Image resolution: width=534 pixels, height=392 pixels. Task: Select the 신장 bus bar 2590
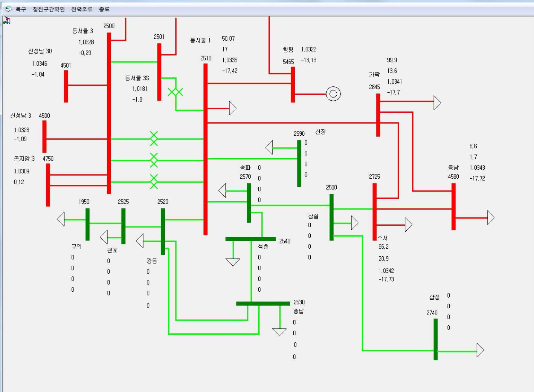tap(299, 163)
